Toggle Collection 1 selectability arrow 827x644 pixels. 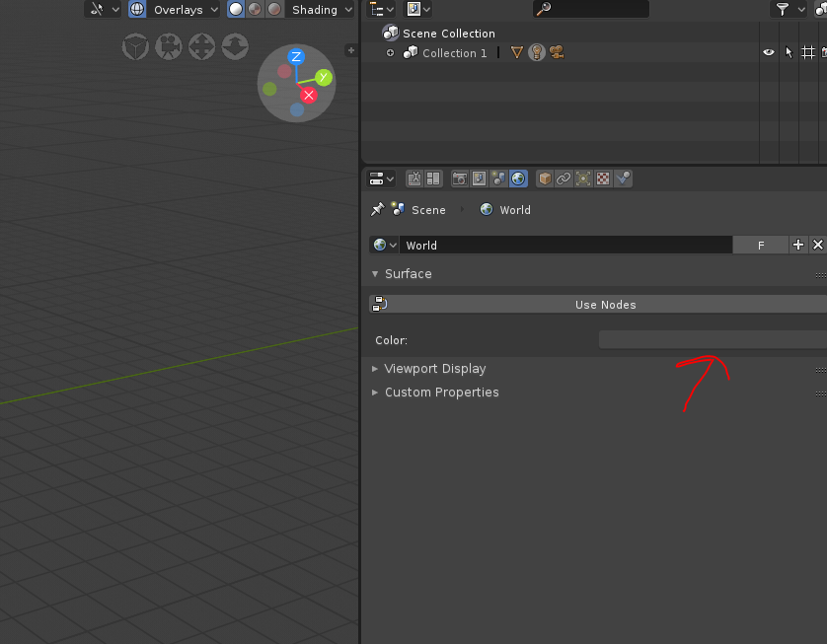click(789, 52)
